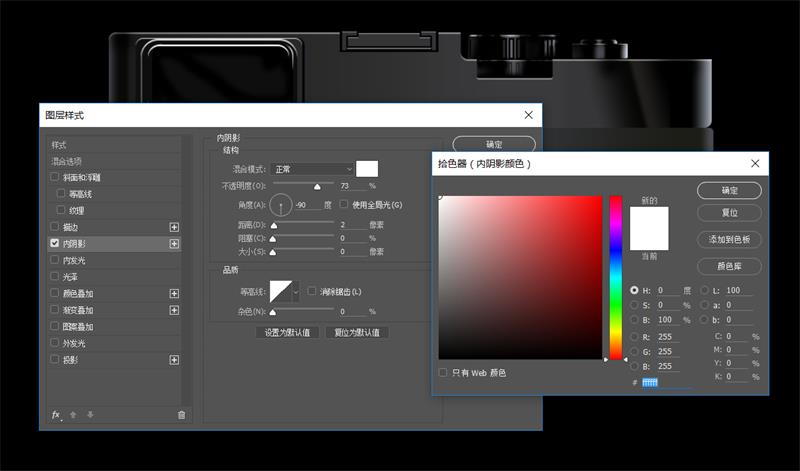Click the plus icon next to 投影

click(x=174, y=359)
